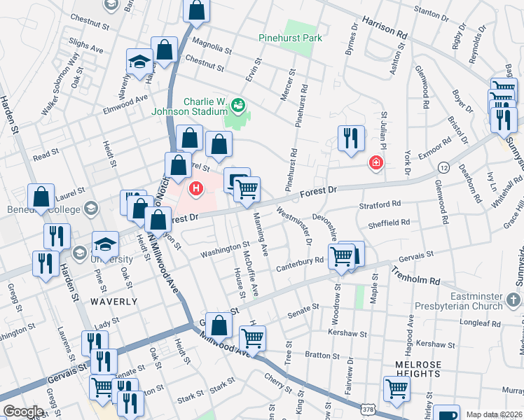This screenshot has height=420, width=524.
Task: Click the Sheffield Rd label
Action: (389, 224)
